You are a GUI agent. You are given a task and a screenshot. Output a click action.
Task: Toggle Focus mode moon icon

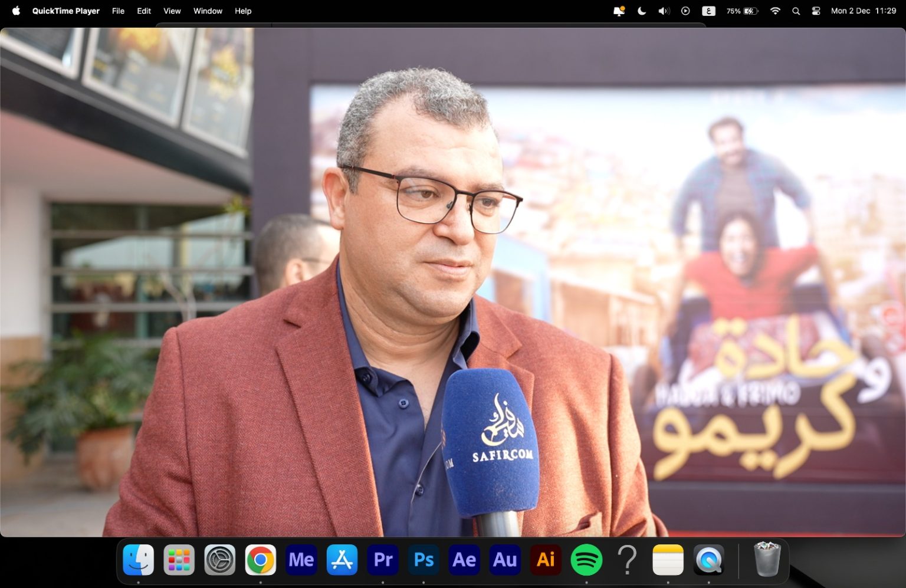click(642, 11)
